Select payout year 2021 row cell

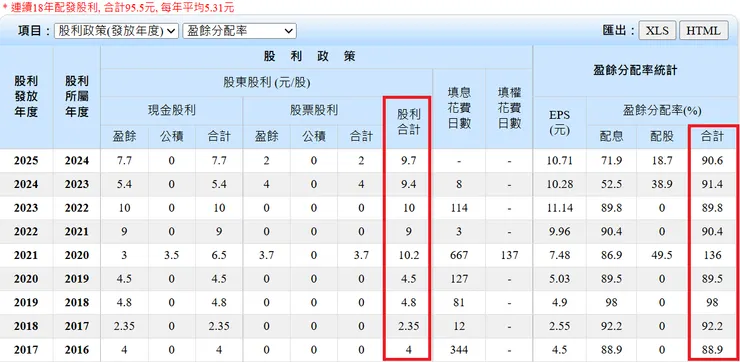(26, 255)
